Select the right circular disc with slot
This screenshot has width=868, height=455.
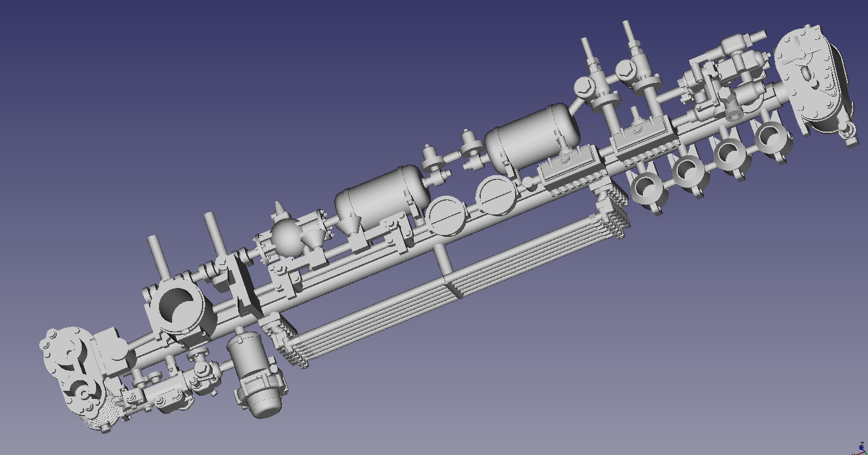(x=497, y=195)
